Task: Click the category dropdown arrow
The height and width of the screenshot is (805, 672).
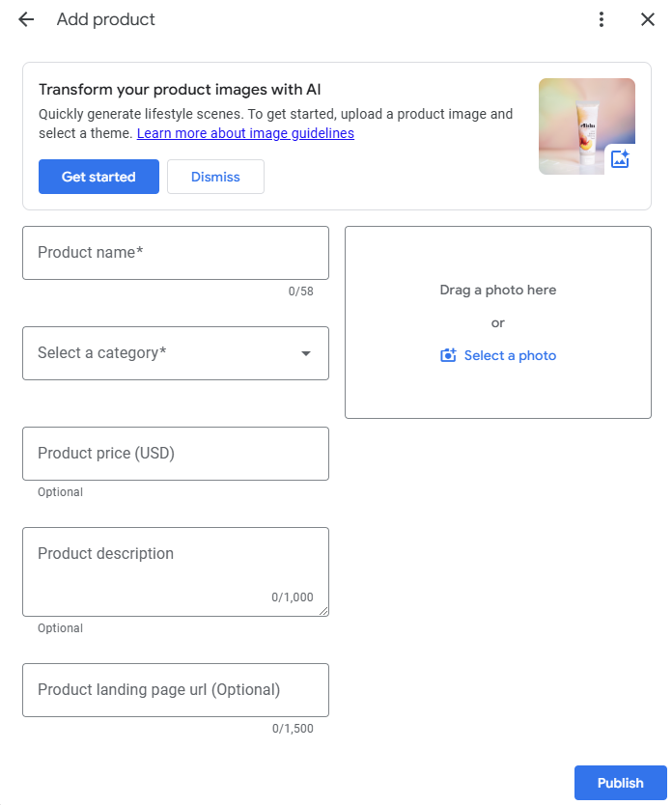Action: [x=306, y=353]
